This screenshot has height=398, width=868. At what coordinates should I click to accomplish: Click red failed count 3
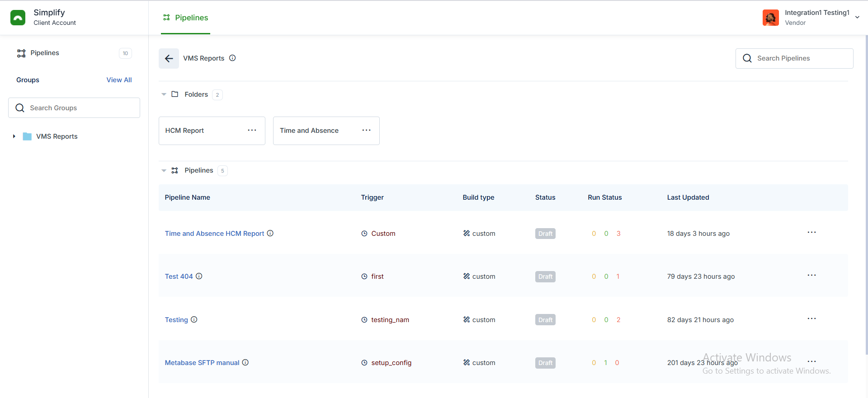click(618, 234)
